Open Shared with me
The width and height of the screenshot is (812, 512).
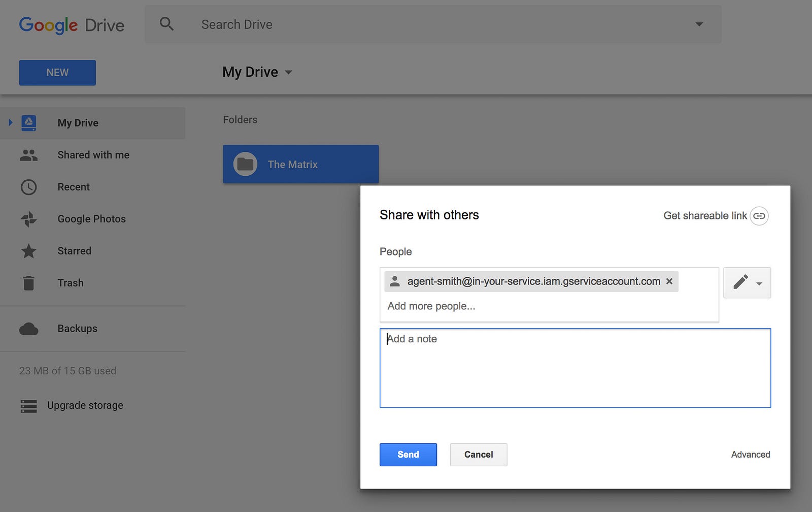[x=93, y=155]
